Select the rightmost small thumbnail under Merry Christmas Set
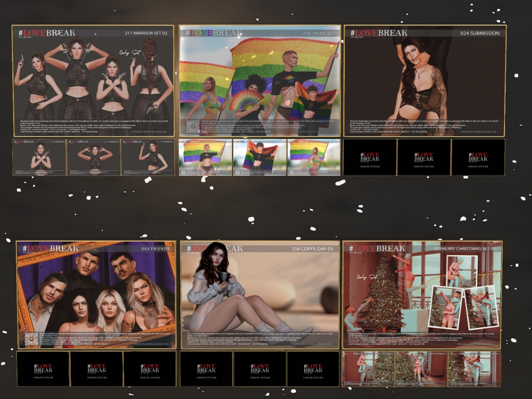The height and width of the screenshot is (399, 532). click(474, 368)
